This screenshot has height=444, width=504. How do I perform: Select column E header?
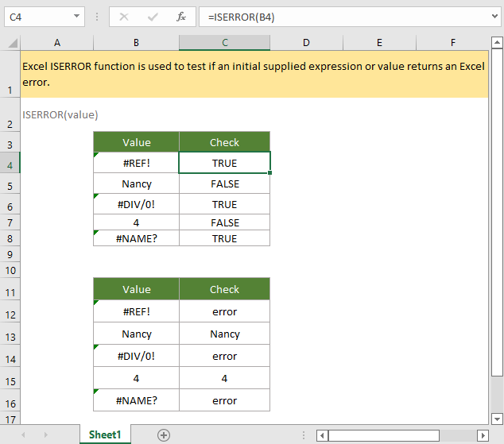378,42
